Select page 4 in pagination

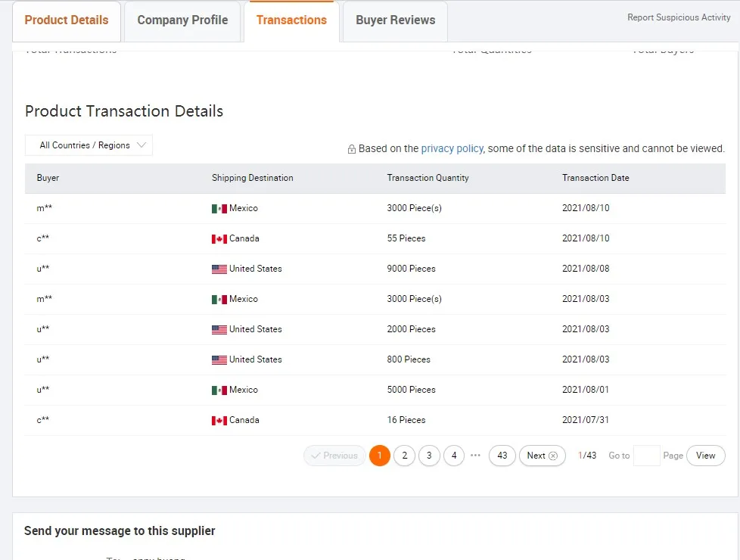pos(453,456)
